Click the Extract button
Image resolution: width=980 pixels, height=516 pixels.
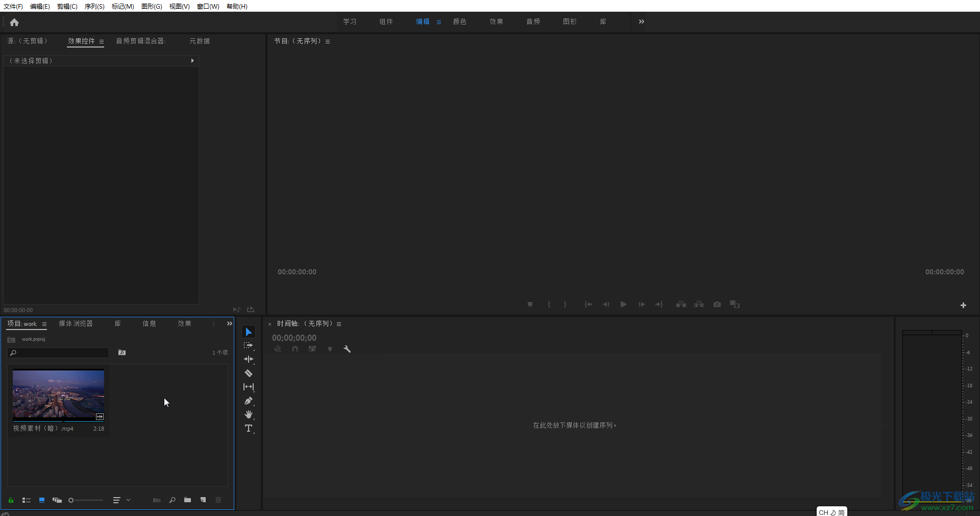(x=699, y=304)
